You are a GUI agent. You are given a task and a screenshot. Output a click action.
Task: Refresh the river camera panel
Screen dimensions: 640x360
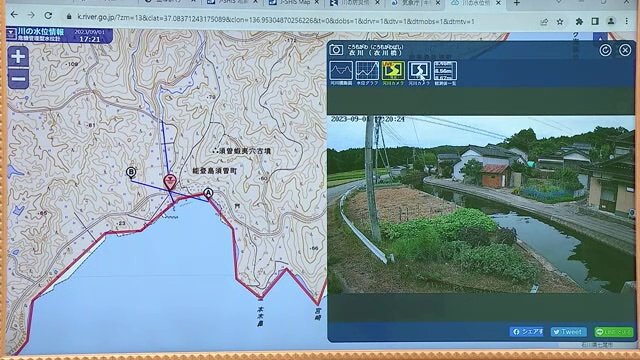605,50
